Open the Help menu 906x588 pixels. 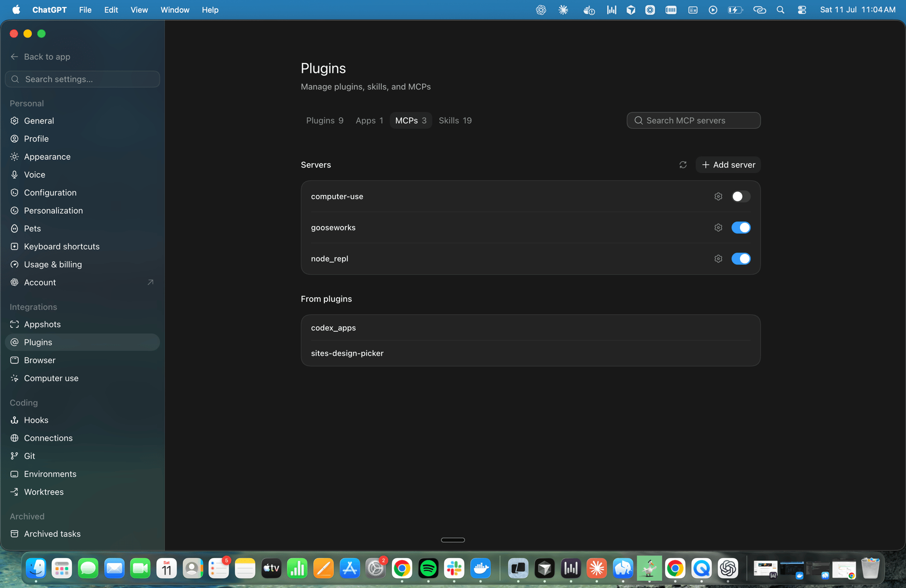pyautogui.click(x=210, y=10)
